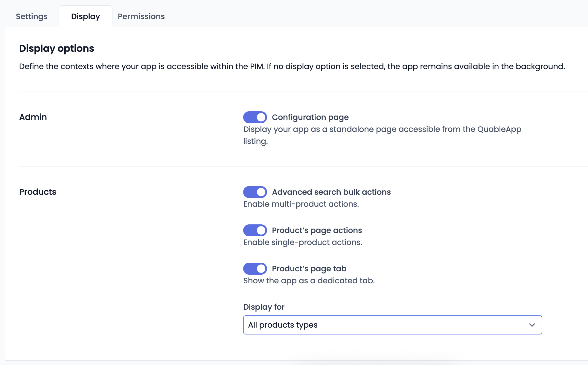Viewport: 588px width, 365px height.
Task: Toggle the Product's page actions switch
Action: pyautogui.click(x=255, y=230)
